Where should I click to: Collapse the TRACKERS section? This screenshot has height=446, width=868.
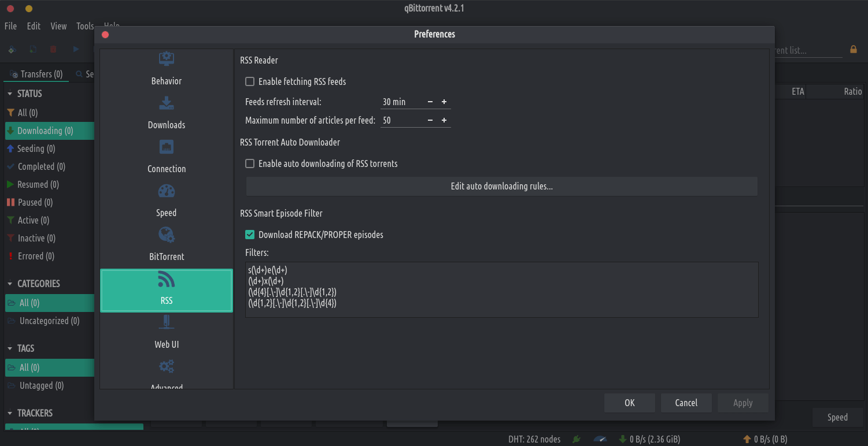(x=10, y=413)
